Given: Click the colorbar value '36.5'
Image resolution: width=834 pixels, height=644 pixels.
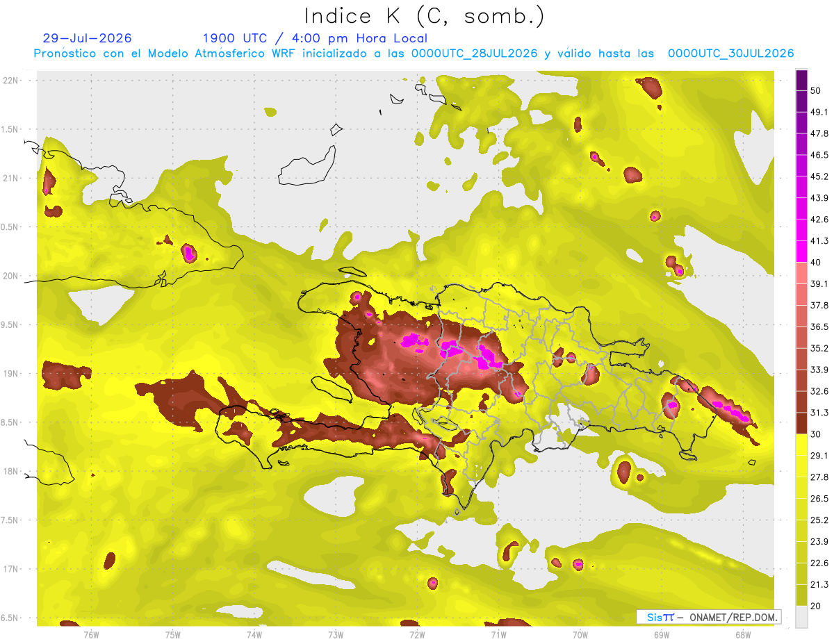Looking at the screenshot, I should tap(819, 327).
